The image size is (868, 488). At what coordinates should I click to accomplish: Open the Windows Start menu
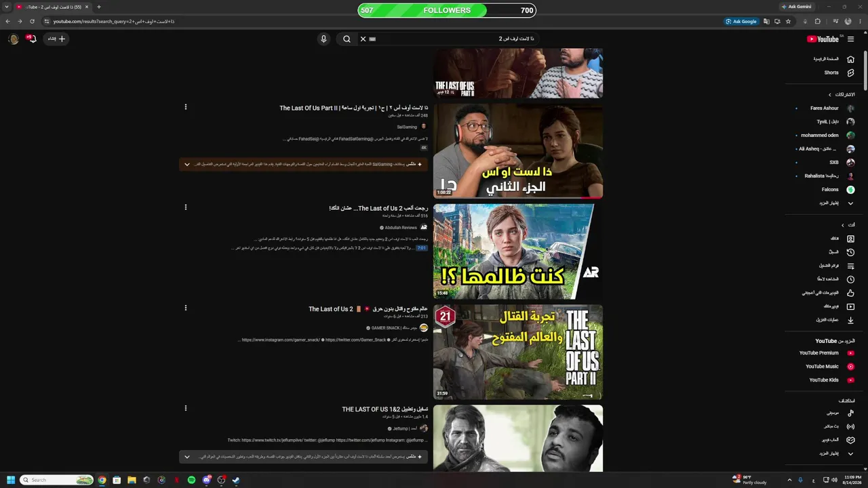click(x=11, y=480)
